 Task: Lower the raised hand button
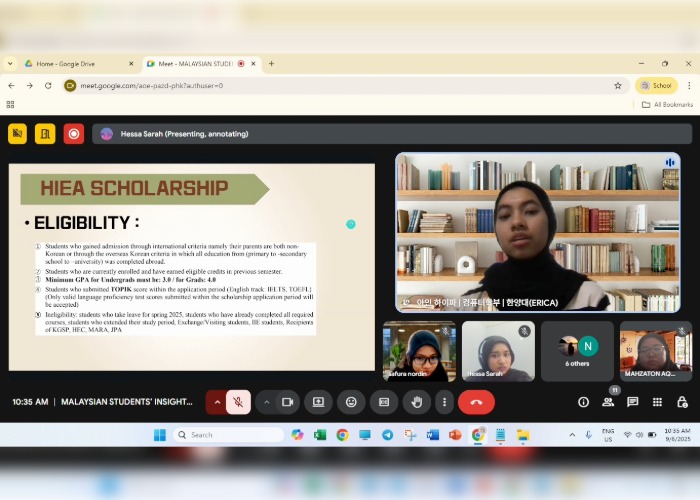click(x=417, y=402)
